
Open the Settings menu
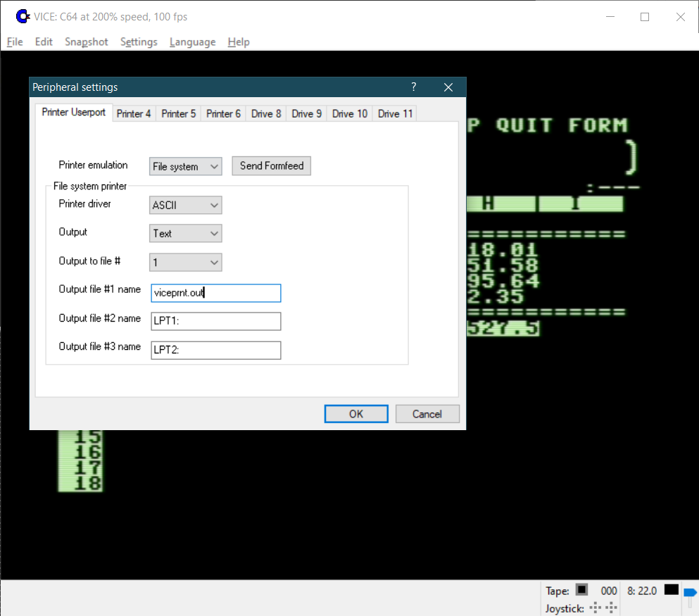(139, 42)
